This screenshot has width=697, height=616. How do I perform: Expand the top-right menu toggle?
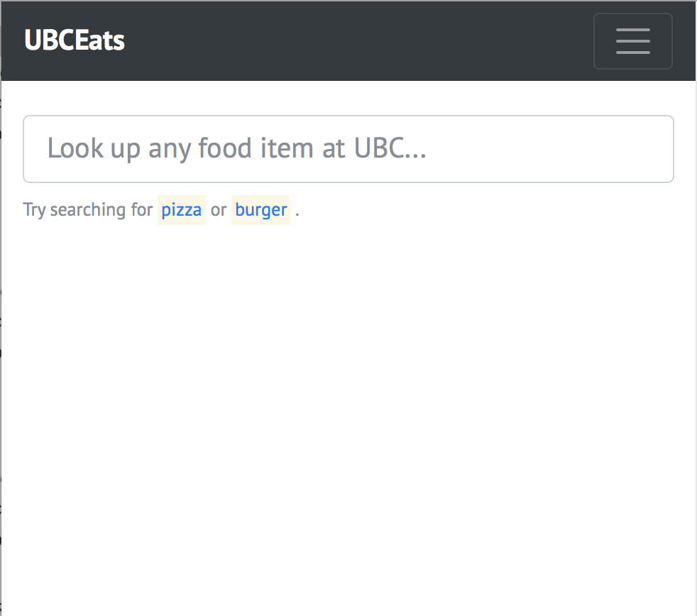click(632, 41)
